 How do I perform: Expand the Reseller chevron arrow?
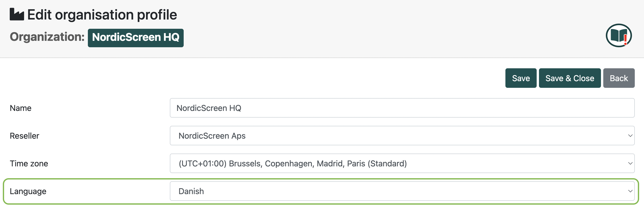click(x=630, y=136)
